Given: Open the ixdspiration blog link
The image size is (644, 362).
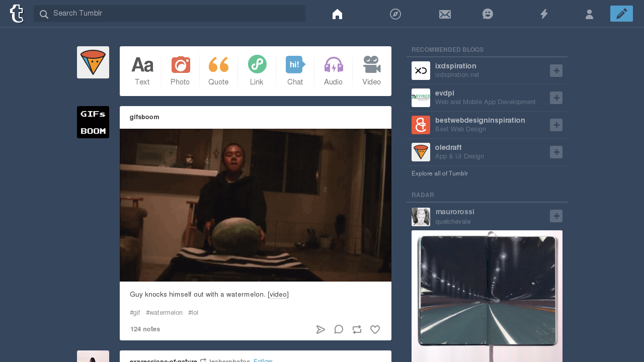Looking at the screenshot, I should (x=456, y=66).
